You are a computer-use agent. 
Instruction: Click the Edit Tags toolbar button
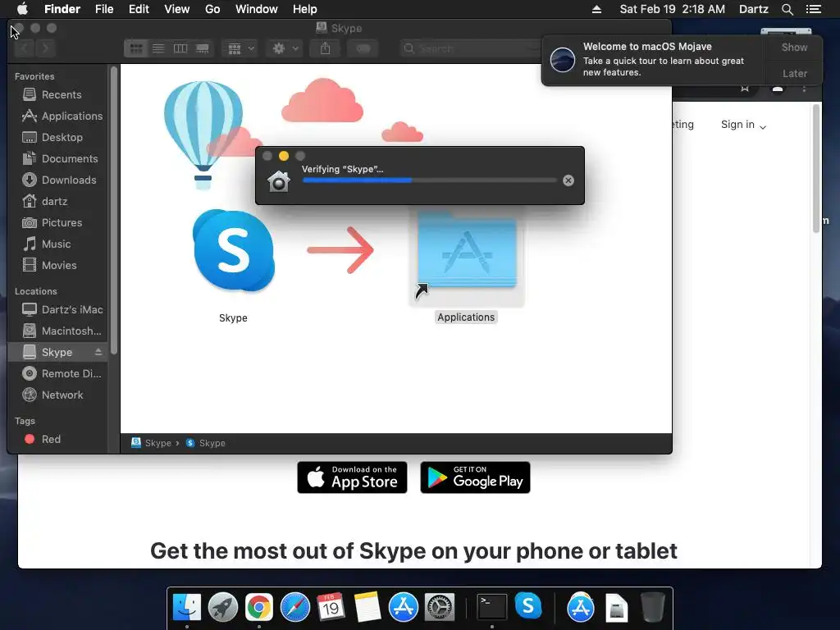363,48
